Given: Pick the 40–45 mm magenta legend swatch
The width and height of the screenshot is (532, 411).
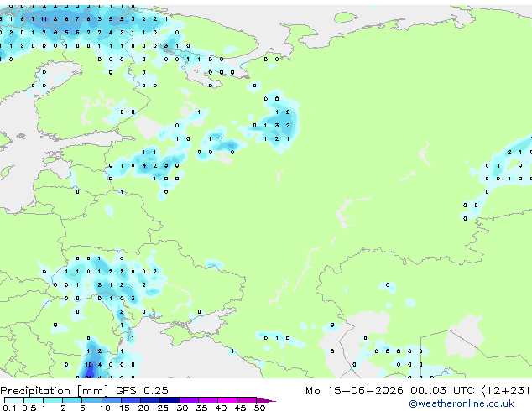Looking at the screenshot, I should 227,400.
